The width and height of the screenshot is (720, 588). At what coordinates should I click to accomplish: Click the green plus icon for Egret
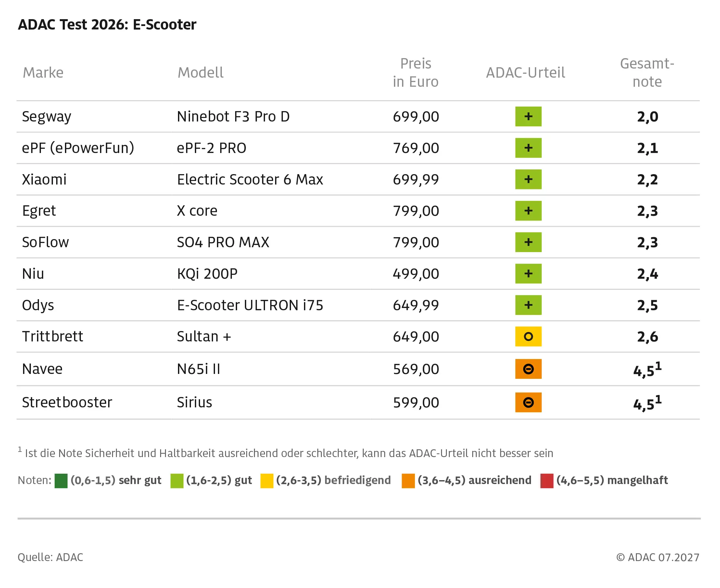[x=528, y=211]
